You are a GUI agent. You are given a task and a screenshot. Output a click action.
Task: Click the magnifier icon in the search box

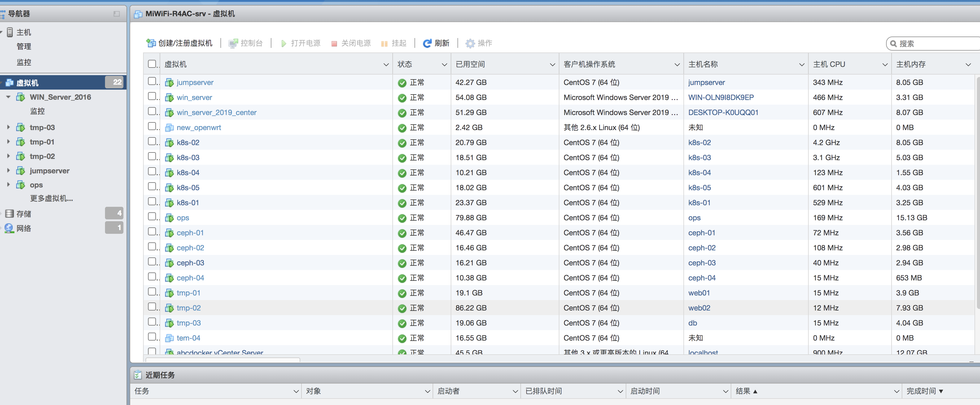tap(893, 44)
